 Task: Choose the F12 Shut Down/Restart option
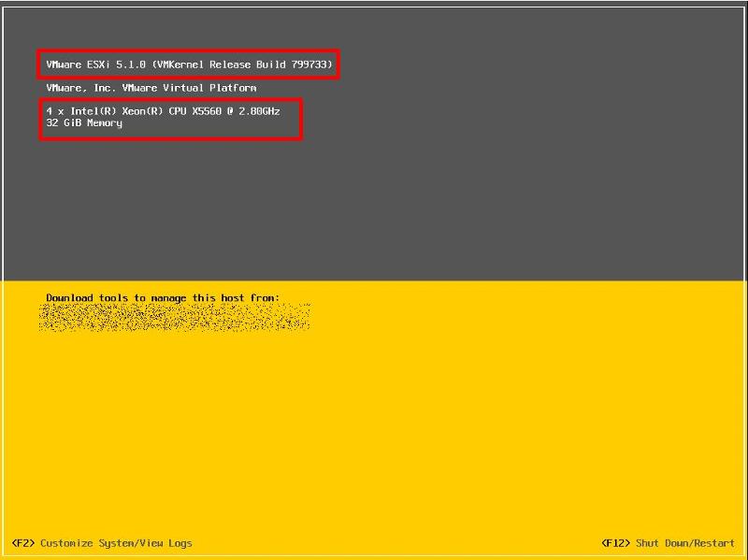tap(668, 543)
